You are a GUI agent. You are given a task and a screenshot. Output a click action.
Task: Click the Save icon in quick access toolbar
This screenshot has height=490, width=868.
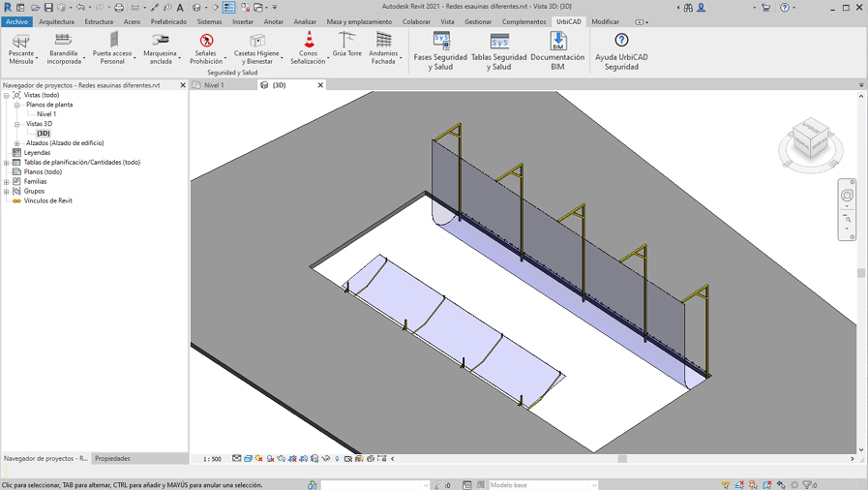[x=48, y=8]
